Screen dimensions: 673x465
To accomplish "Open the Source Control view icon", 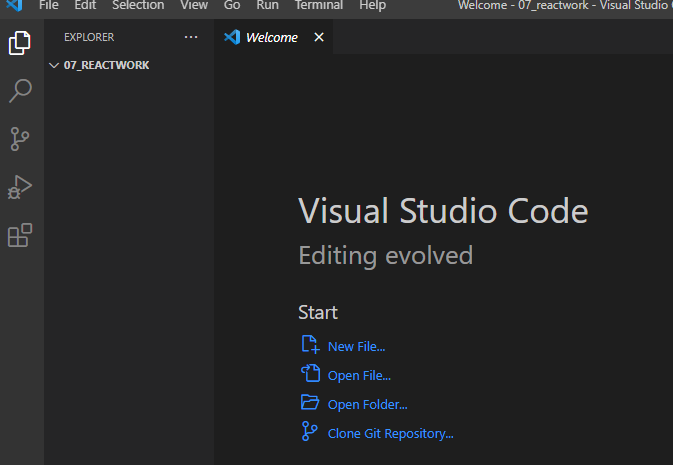I will click(20, 139).
